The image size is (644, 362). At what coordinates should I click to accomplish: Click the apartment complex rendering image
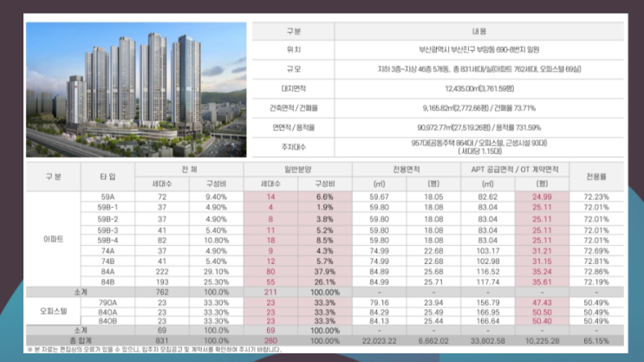pos(136,89)
